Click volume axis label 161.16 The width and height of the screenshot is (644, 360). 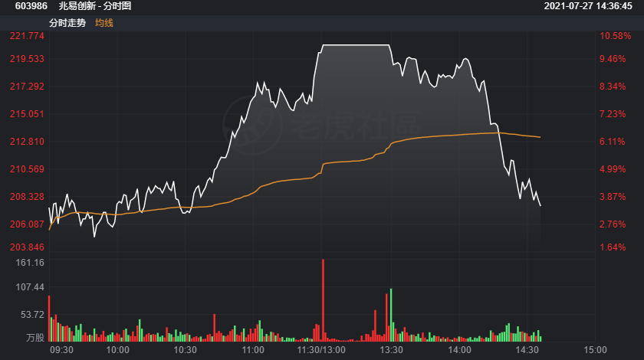click(30, 263)
